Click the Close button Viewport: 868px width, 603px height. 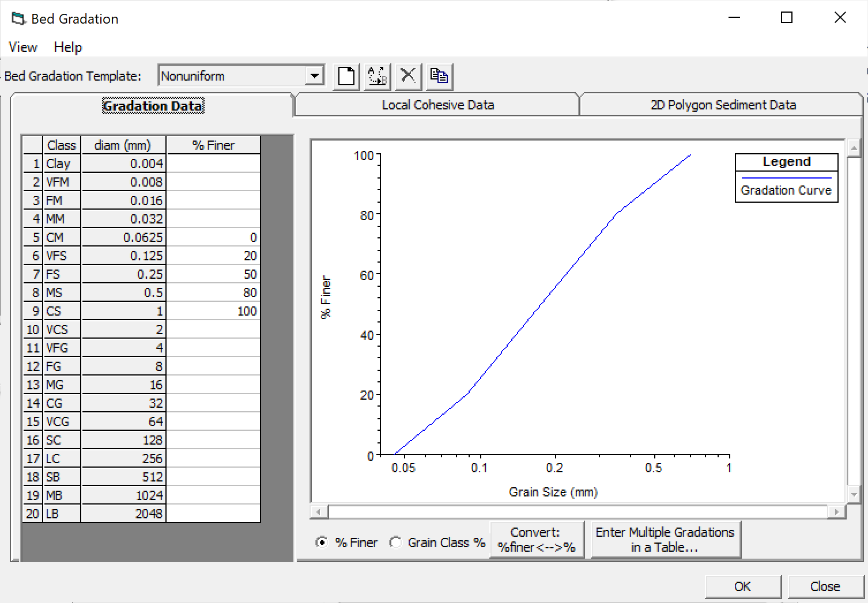pyautogui.click(x=825, y=586)
